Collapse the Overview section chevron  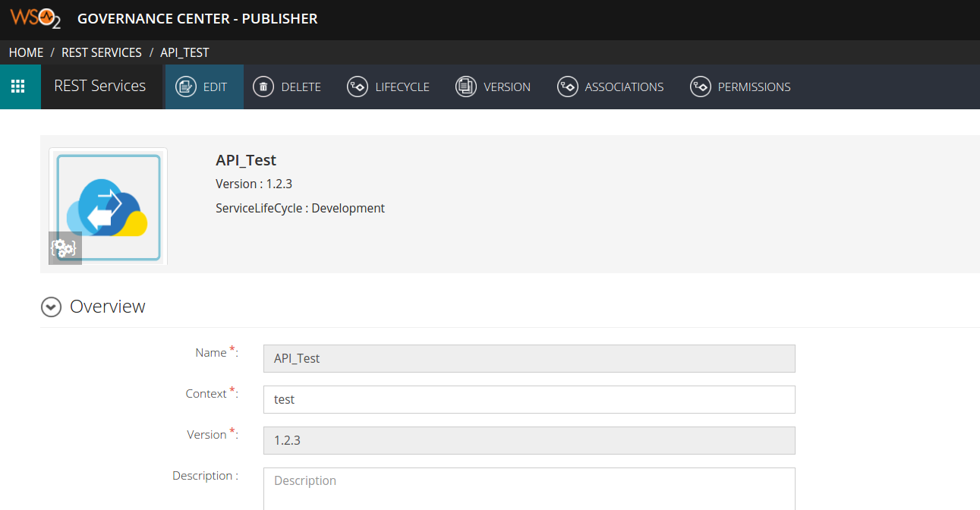(51, 307)
